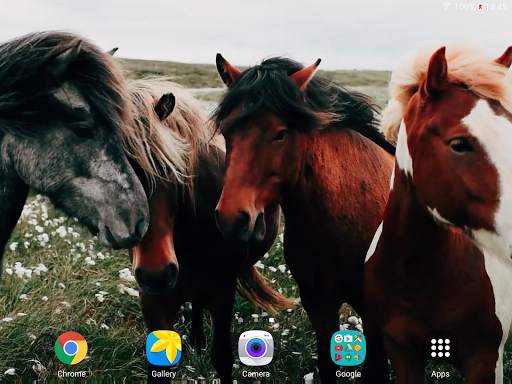Open the Camera app

coord(256,348)
